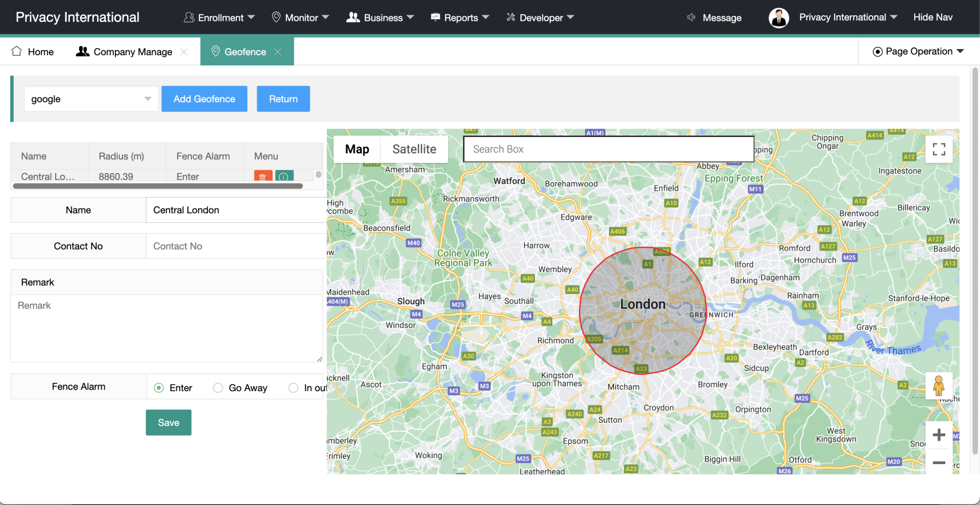Zoom out on the map
The image size is (980, 505).
click(939, 463)
